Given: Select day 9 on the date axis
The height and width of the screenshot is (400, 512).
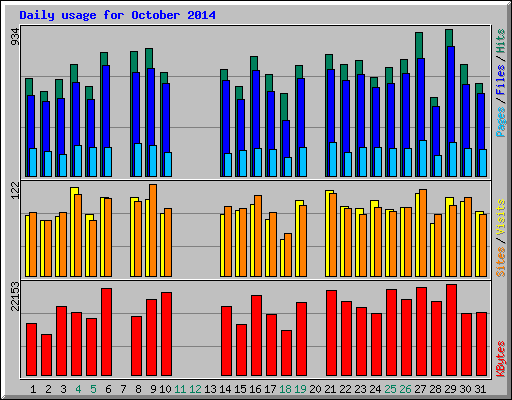Looking at the screenshot, I should point(153,389).
